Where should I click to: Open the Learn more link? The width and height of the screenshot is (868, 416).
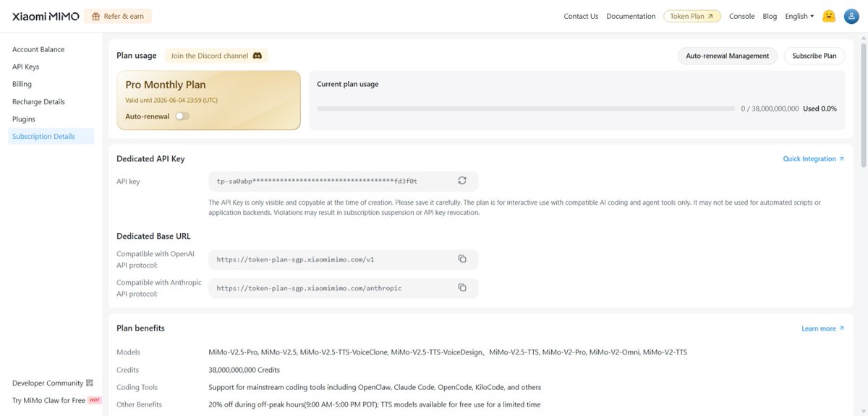[x=822, y=328]
